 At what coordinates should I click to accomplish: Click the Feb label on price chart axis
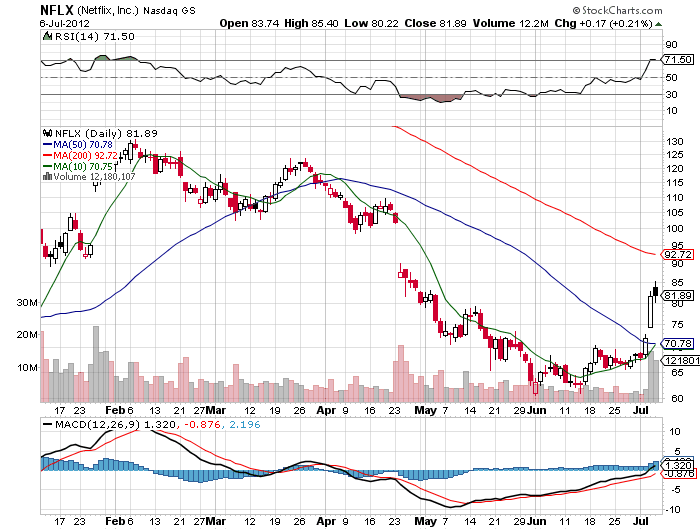click(x=115, y=410)
